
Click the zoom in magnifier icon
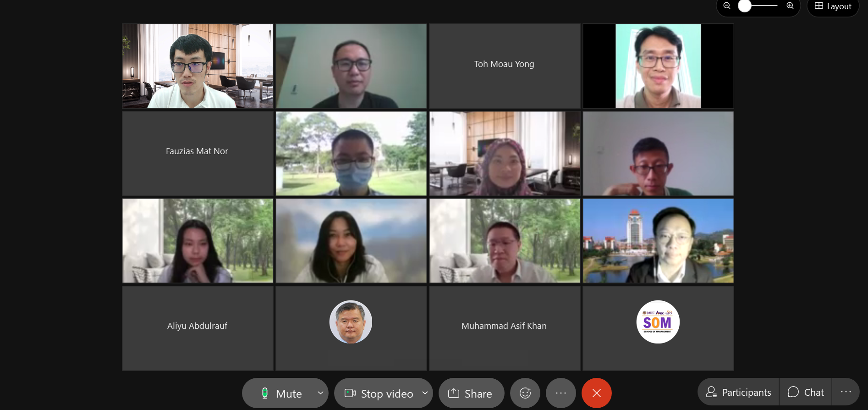[790, 6]
